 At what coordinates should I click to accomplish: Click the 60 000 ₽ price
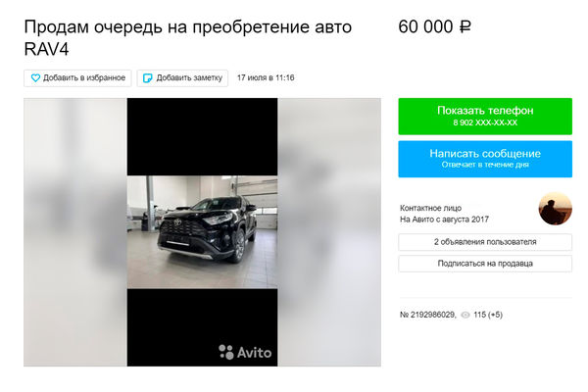click(434, 27)
